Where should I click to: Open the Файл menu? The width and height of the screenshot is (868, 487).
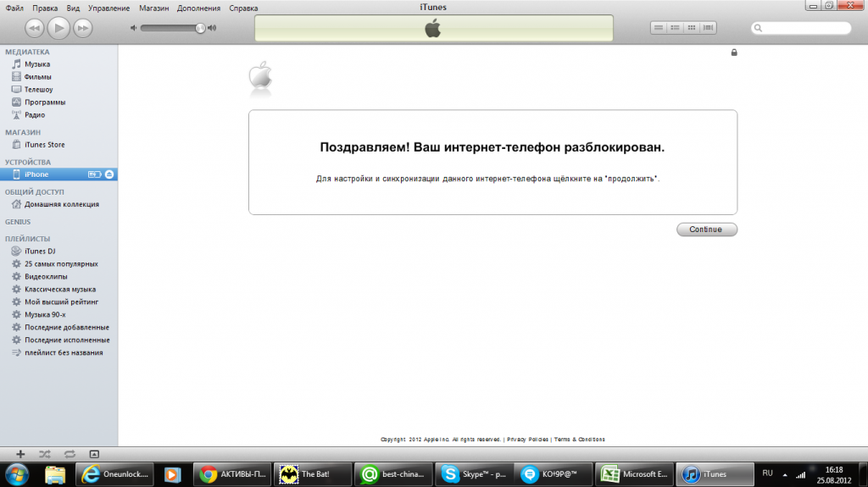pyautogui.click(x=14, y=8)
